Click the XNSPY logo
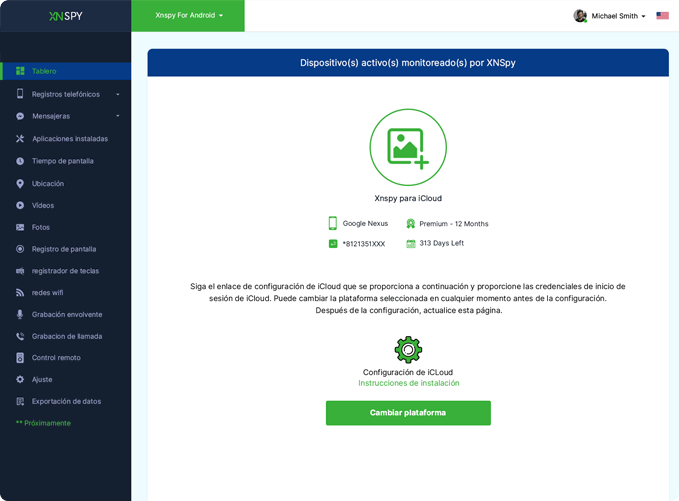The height and width of the screenshot is (501, 679). 65,16
